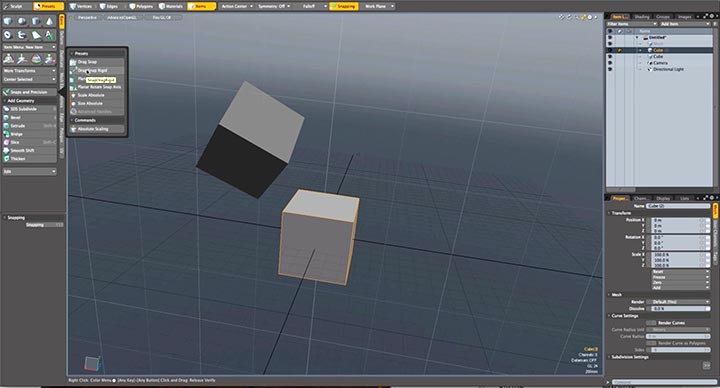This screenshot has height=388, width=720.
Task: Toggle visibility of Directional Light
Action: (610, 69)
